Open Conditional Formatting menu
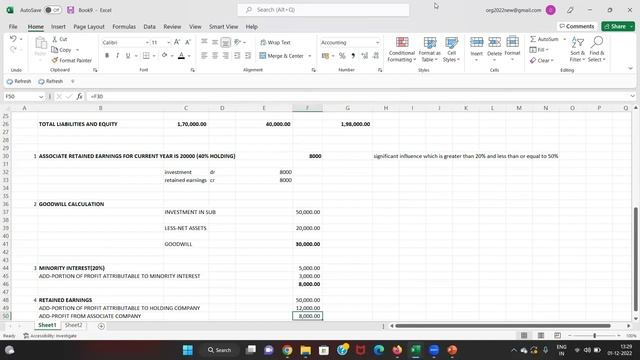Screen dimensions: 640x360 point(402,49)
